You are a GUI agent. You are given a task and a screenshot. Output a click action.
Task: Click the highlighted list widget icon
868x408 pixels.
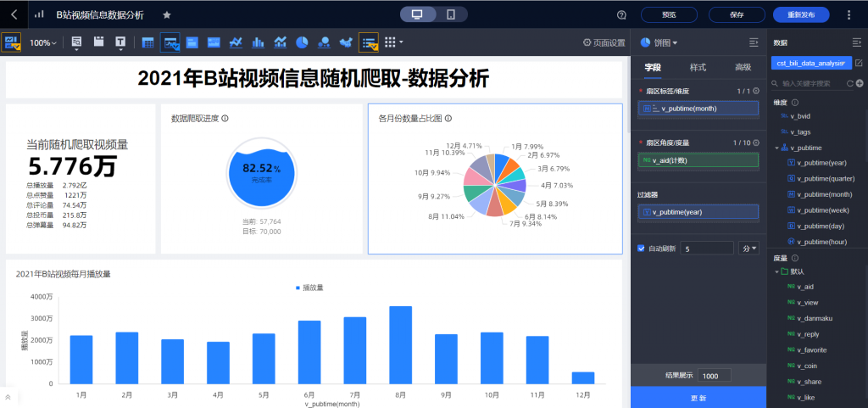click(x=369, y=42)
